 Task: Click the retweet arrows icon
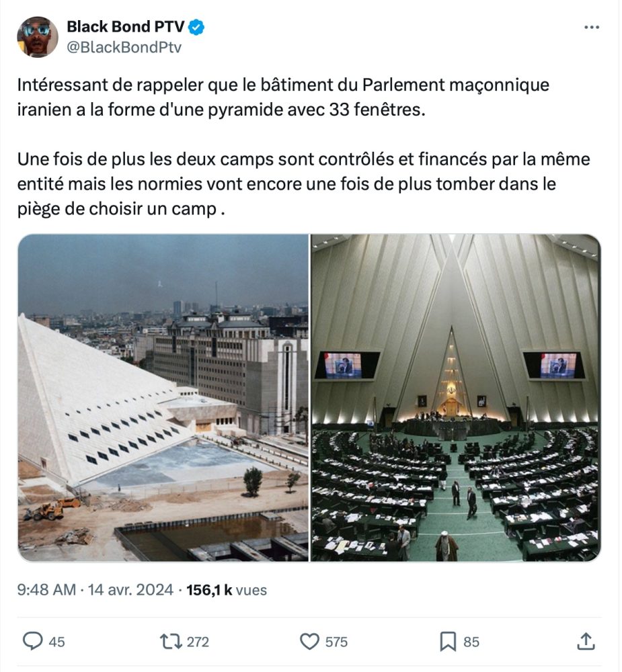(x=171, y=642)
